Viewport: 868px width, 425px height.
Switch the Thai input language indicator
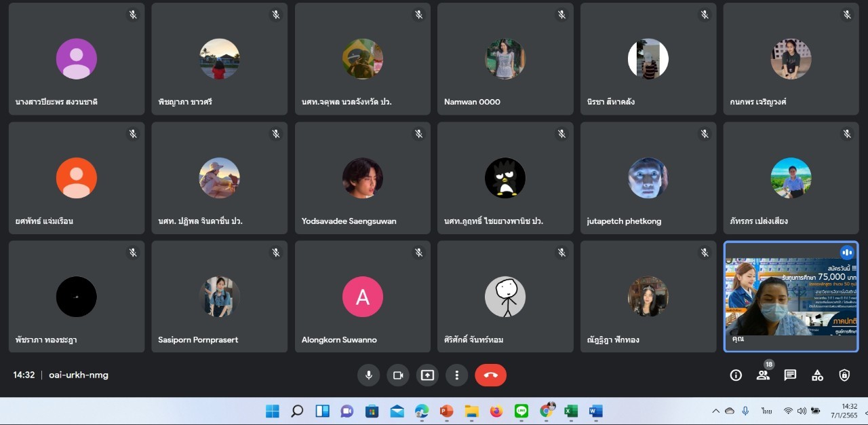(766, 411)
